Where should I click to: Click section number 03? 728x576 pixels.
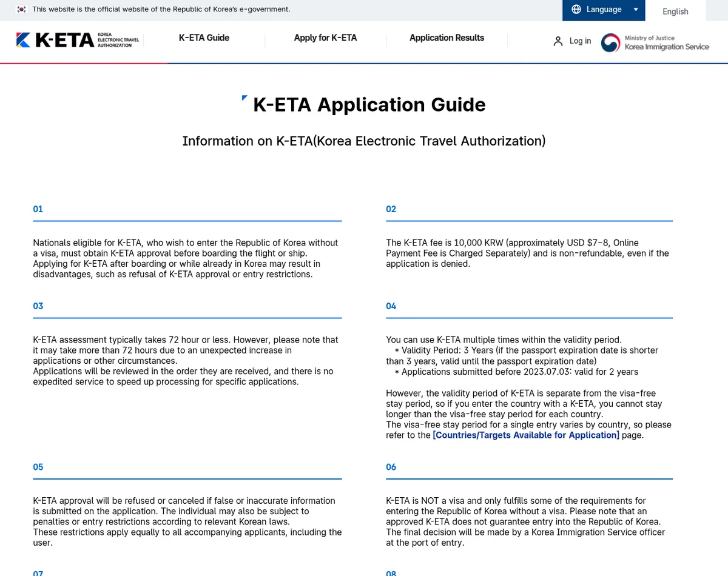point(38,306)
